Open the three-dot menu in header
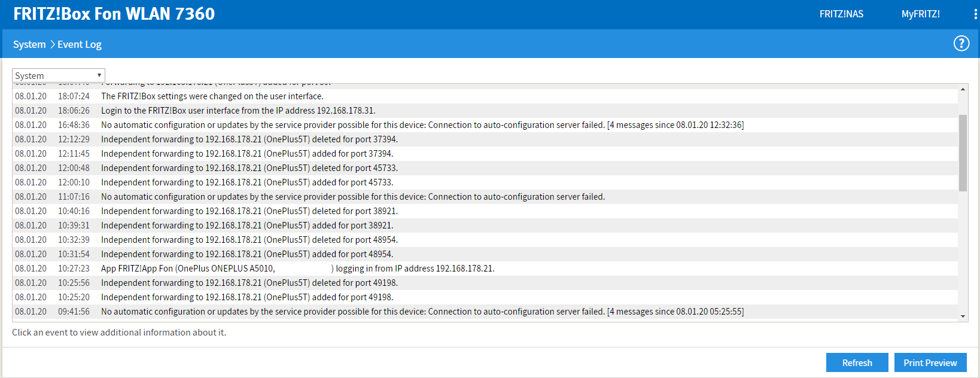 coord(975,14)
